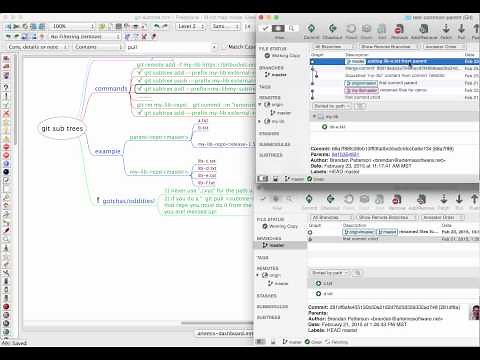This screenshot has height=360, width=480.
Task: Expand the my-lib remote in upper SourceTree
Action: (260, 121)
